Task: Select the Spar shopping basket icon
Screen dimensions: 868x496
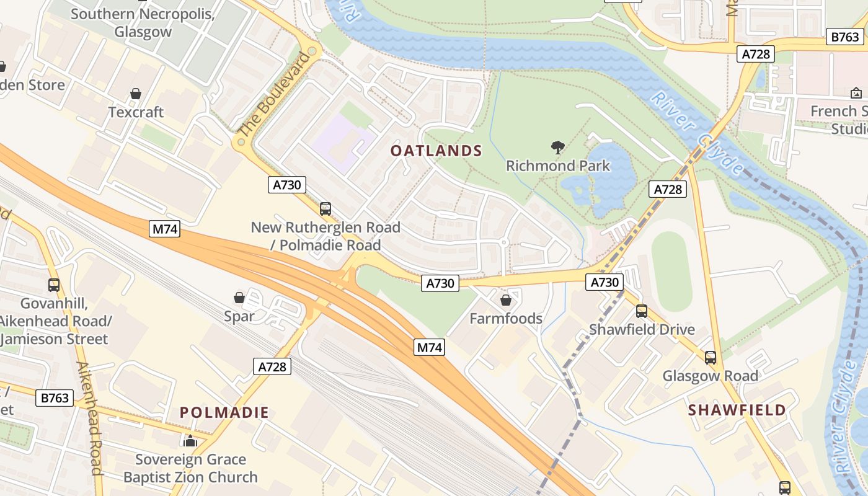Action: point(239,298)
